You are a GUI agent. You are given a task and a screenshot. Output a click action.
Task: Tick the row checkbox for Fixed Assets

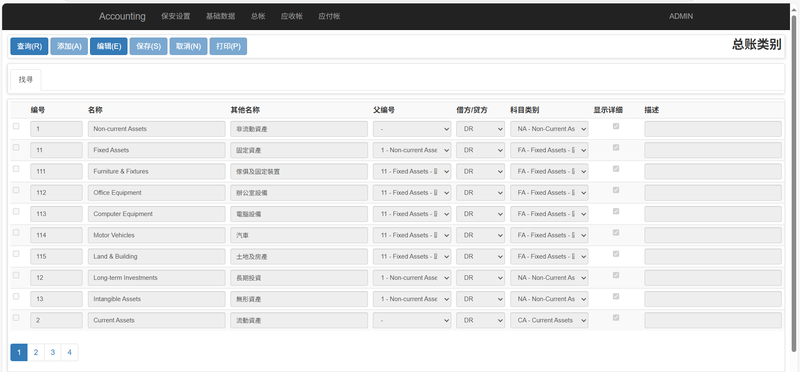(x=16, y=147)
